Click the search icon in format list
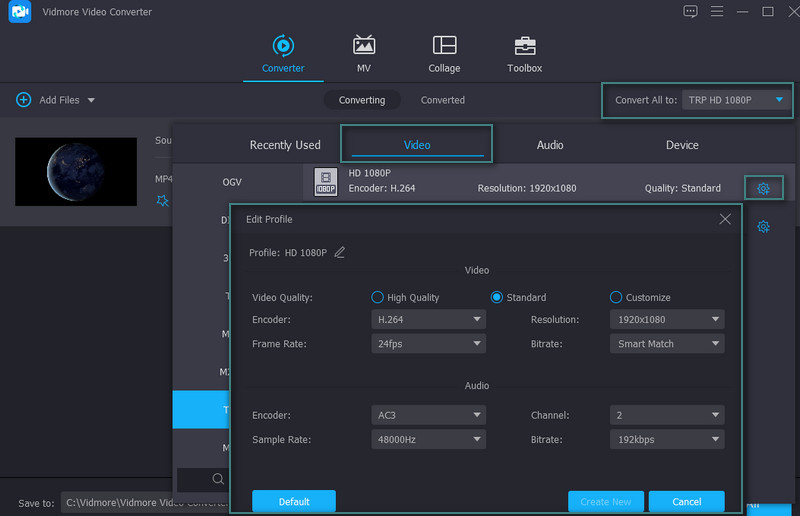This screenshot has height=516, width=800. (x=218, y=479)
